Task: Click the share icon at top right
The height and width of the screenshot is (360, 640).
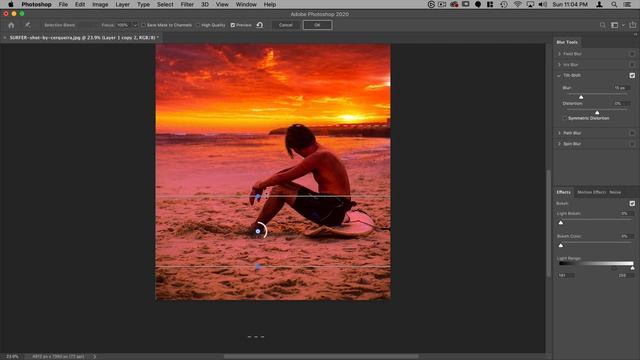Action: (633, 25)
